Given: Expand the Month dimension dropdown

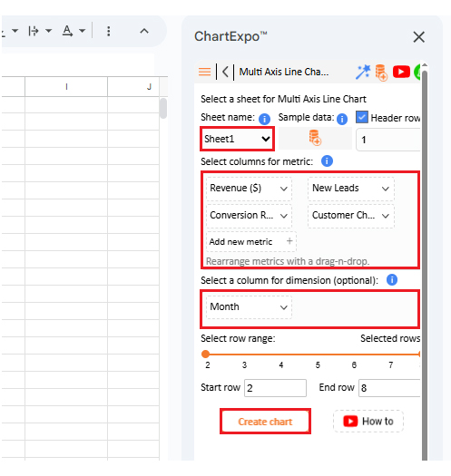Looking at the screenshot, I should point(249,307).
